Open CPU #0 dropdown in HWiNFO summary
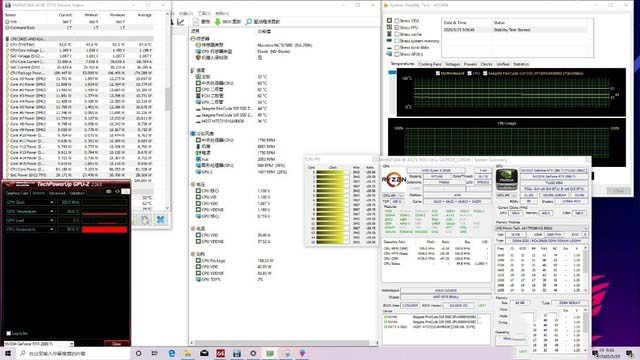640x360 pixels. (x=393, y=196)
